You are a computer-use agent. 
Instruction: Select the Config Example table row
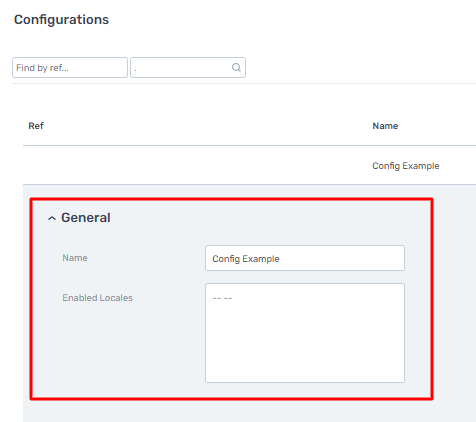(249, 165)
